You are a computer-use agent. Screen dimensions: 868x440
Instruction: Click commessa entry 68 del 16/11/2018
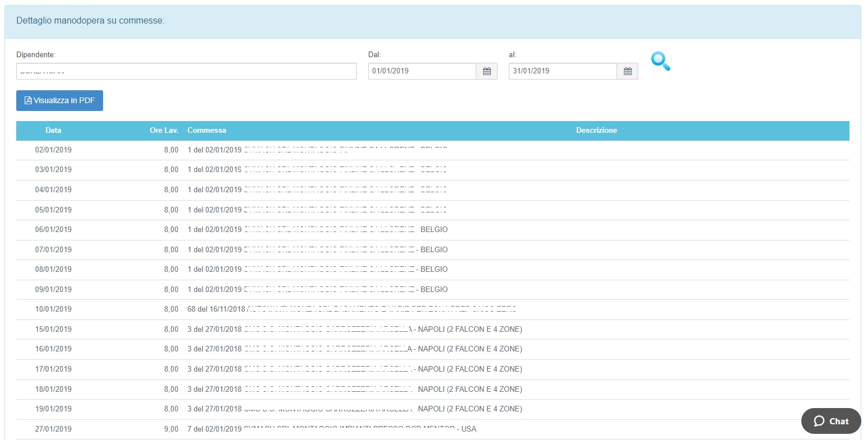click(216, 309)
